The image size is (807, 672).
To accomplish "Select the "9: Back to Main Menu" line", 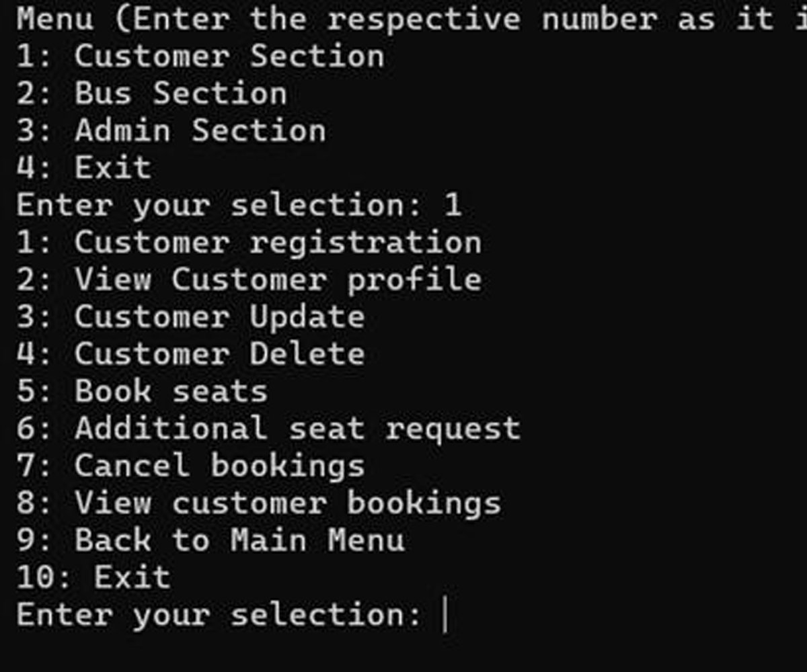I will pyautogui.click(x=210, y=541).
